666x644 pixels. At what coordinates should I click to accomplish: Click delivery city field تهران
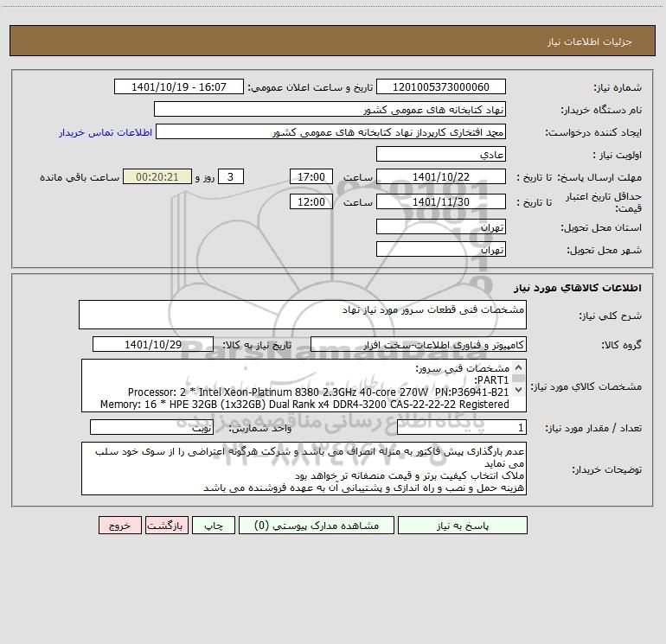pyautogui.click(x=441, y=249)
